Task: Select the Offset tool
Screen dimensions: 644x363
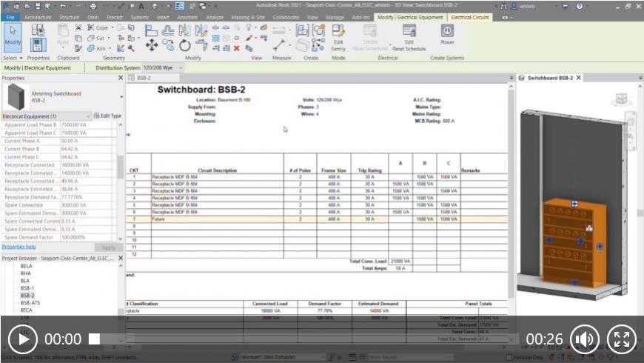Action: coord(168,30)
